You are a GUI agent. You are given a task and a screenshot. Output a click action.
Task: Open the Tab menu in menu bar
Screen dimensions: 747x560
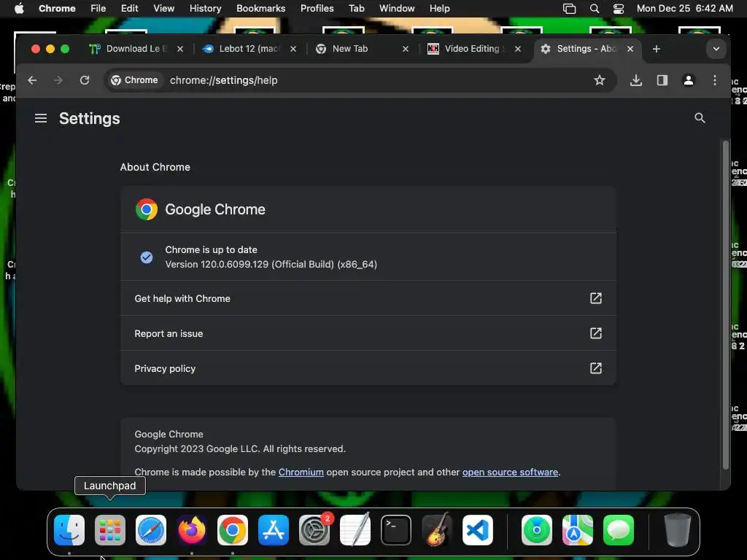pyautogui.click(x=356, y=8)
